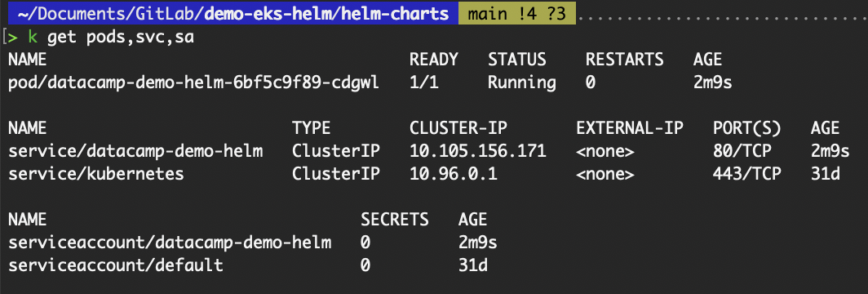Viewport: 868px width, 294px height.
Task: Select serviceaccount/datacamp-demo-helm entry
Action: pos(170,243)
